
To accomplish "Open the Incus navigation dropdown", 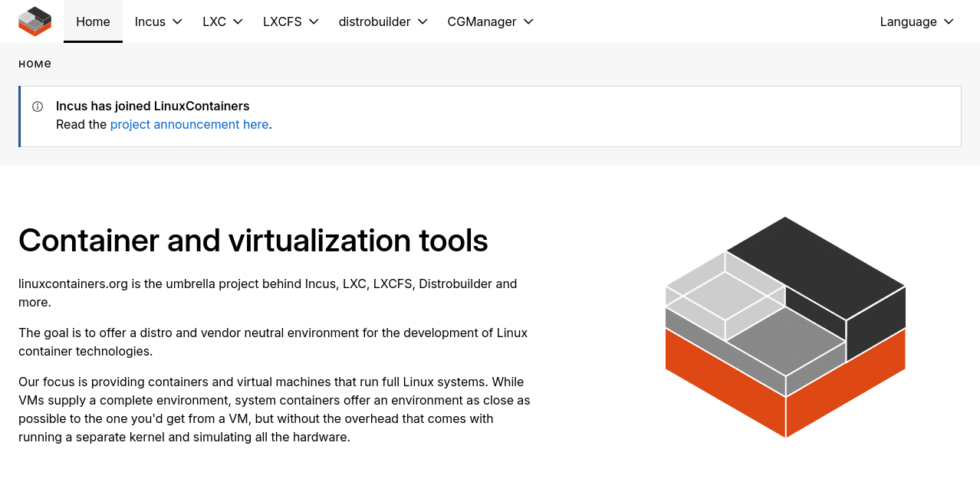I will (x=150, y=21).
